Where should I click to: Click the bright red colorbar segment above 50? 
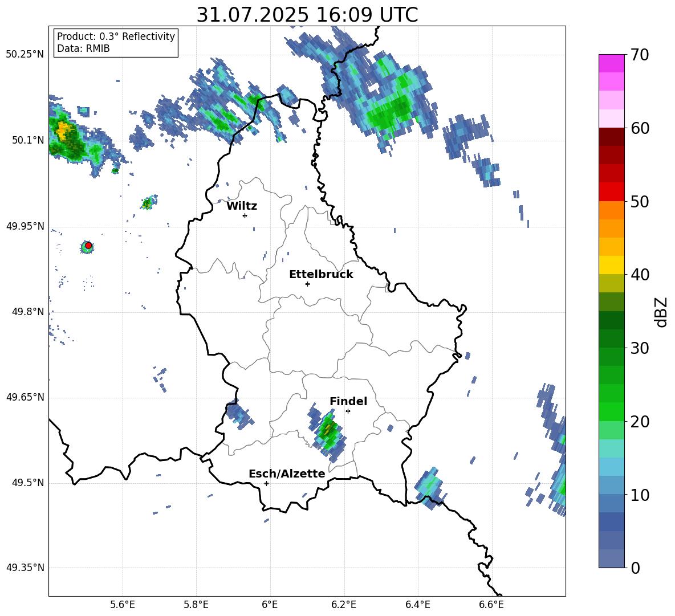611,192
